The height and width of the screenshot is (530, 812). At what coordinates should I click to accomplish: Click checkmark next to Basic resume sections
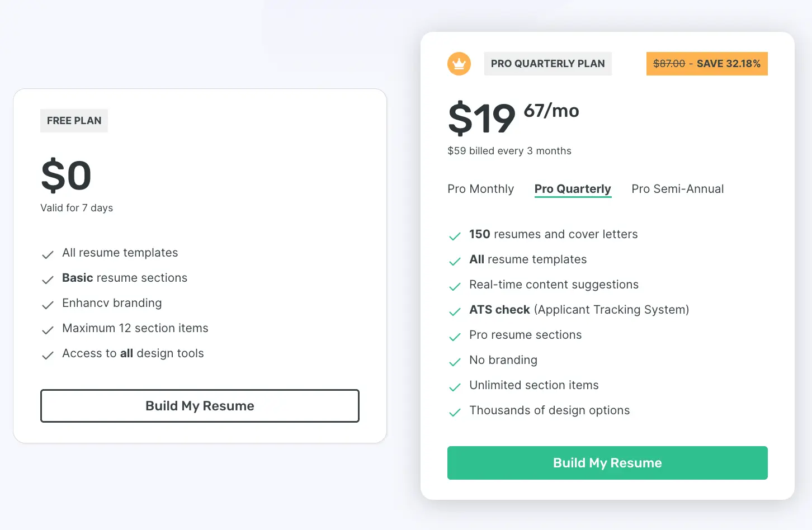(48, 280)
